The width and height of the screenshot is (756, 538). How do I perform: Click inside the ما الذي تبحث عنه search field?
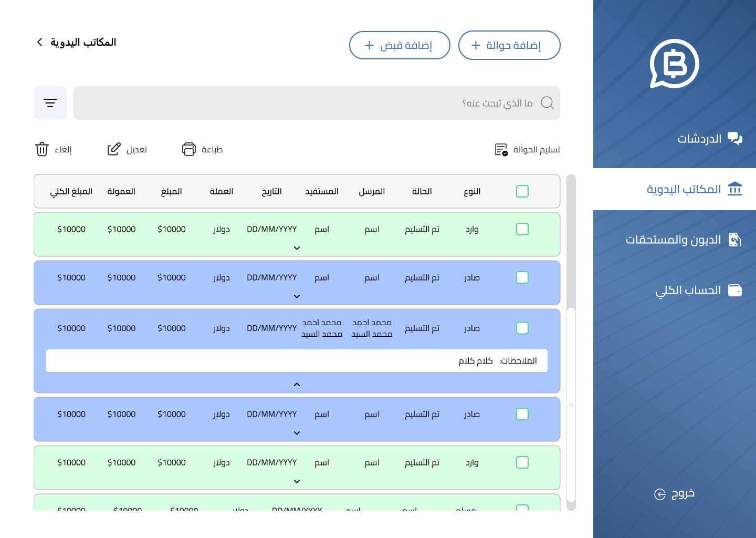(472, 103)
